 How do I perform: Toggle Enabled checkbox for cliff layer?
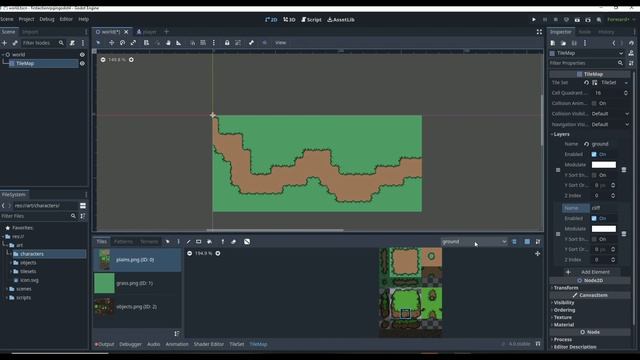[x=594, y=218]
